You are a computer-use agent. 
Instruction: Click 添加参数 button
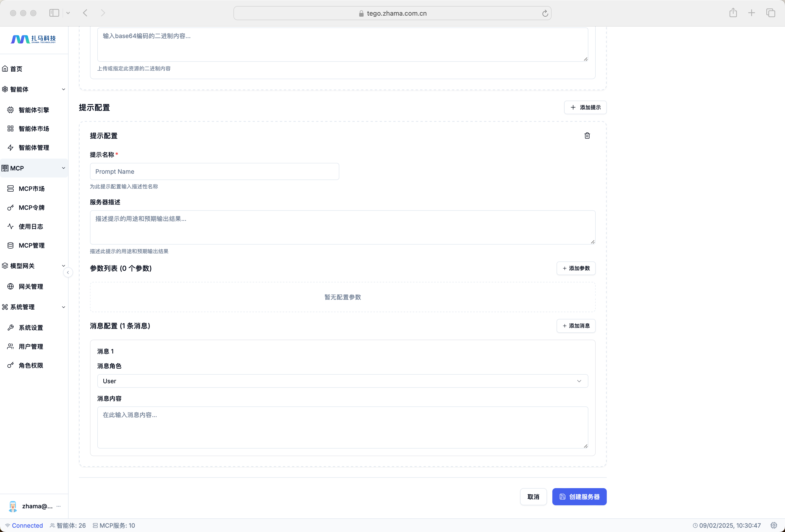(576, 268)
